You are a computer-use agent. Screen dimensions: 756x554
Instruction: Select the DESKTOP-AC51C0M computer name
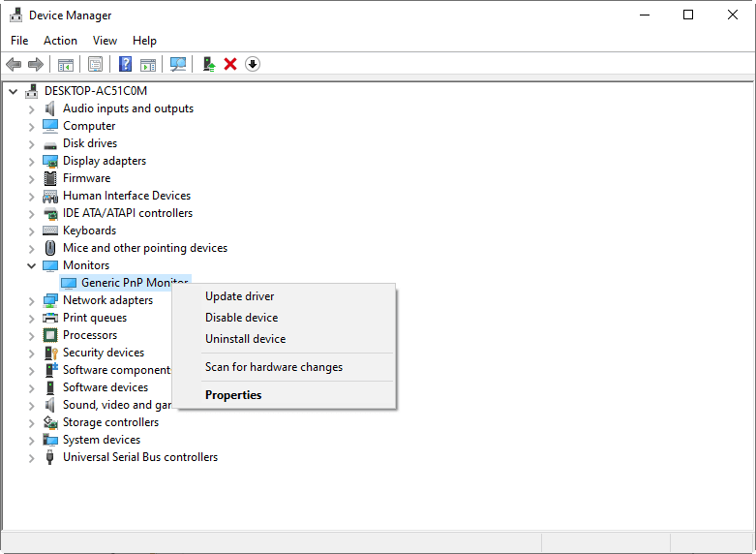point(96,91)
